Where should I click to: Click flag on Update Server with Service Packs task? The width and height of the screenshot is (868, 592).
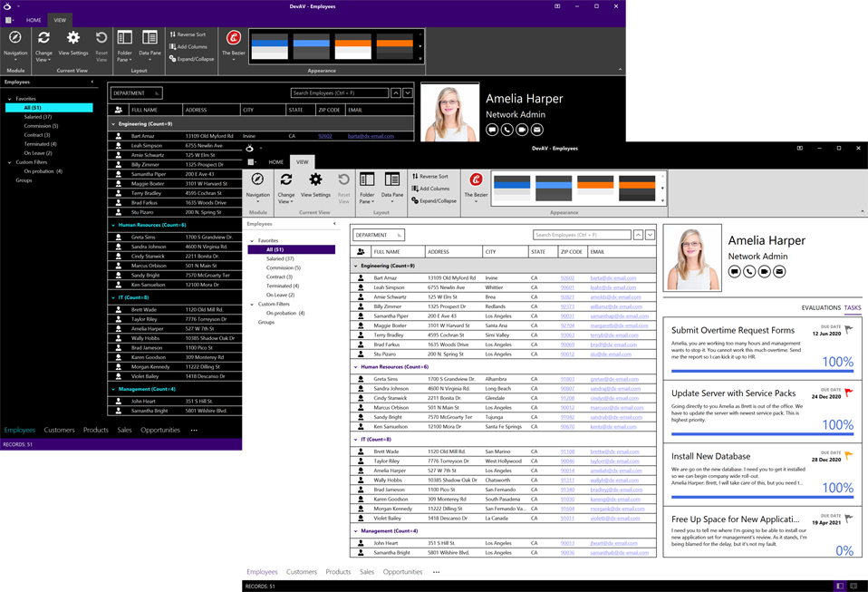(x=849, y=392)
